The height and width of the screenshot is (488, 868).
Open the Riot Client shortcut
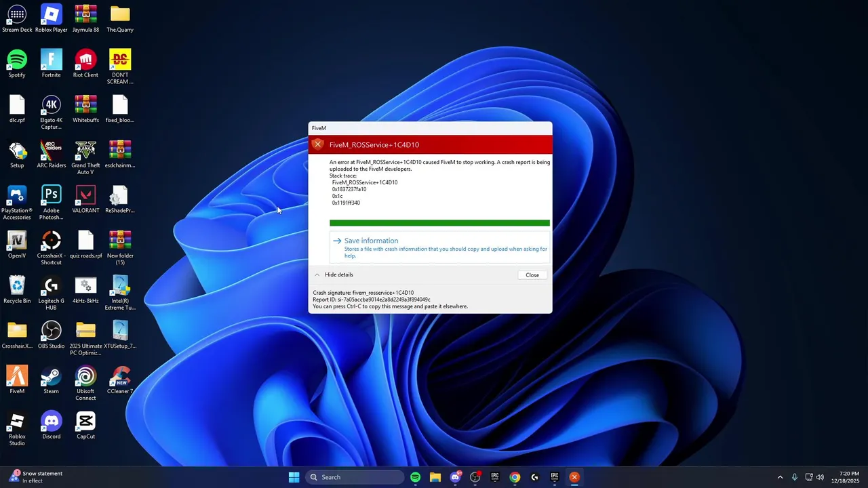coord(85,64)
